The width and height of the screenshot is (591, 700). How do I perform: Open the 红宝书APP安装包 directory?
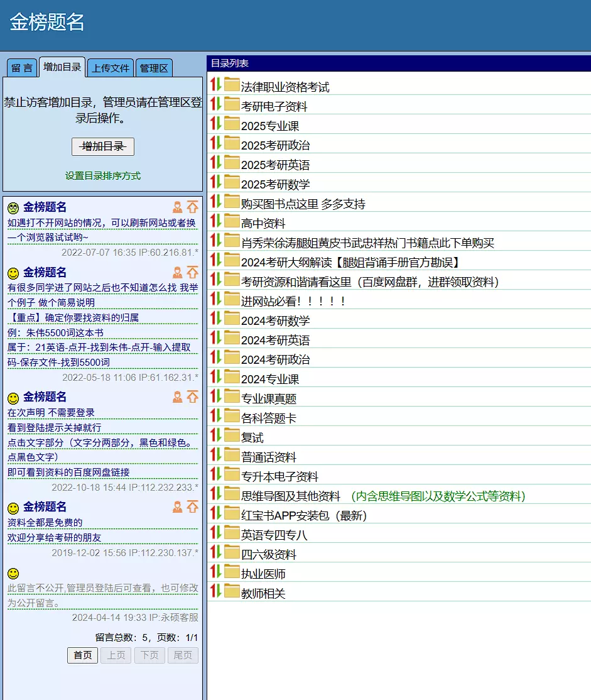click(303, 516)
